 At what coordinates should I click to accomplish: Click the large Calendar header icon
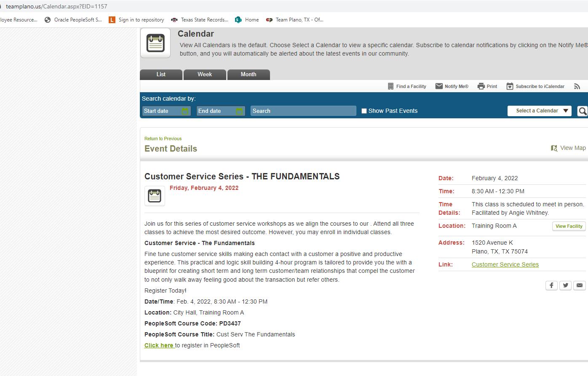(x=155, y=43)
